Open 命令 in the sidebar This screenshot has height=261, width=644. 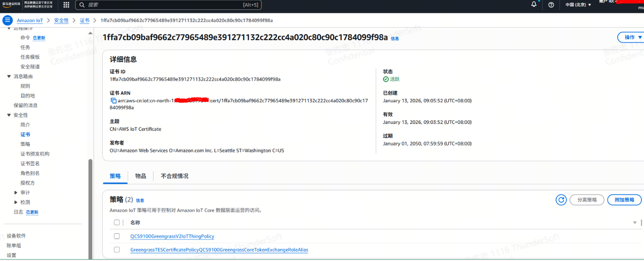click(25, 38)
